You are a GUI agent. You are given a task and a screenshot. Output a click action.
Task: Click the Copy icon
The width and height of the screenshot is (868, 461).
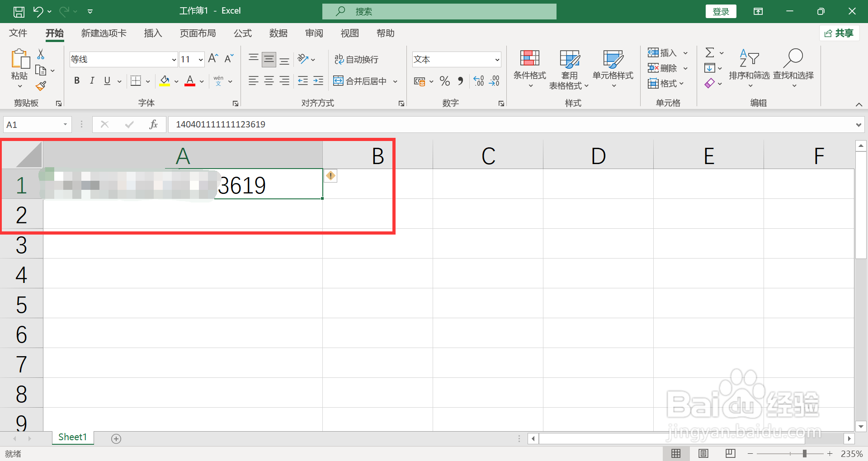41,70
